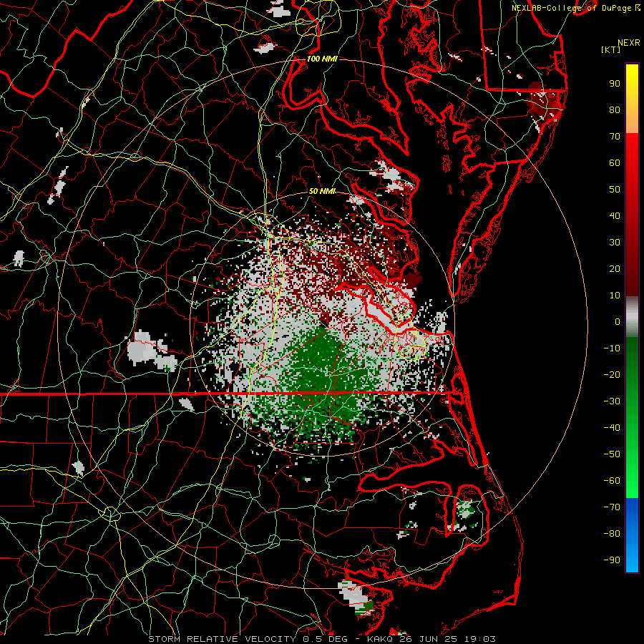The width and height of the screenshot is (644, 644).
Task: Click the 50 value on the color scale
Action: pos(615,190)
